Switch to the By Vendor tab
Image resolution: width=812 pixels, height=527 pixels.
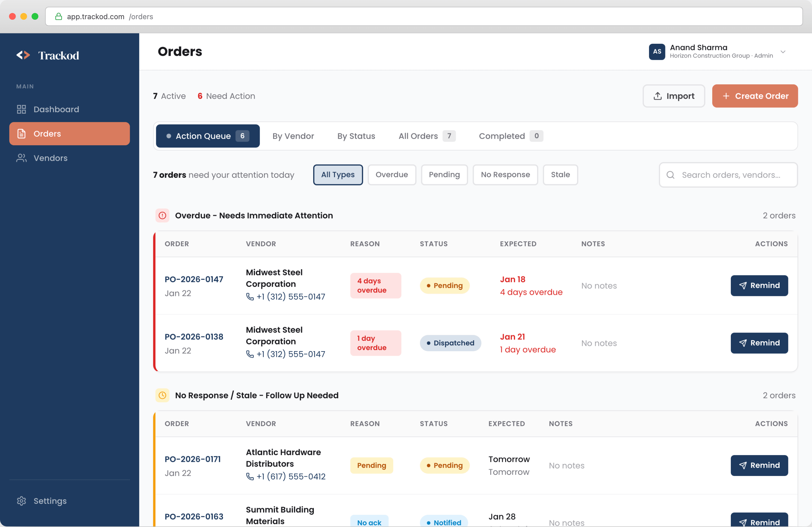click(293, 136)
